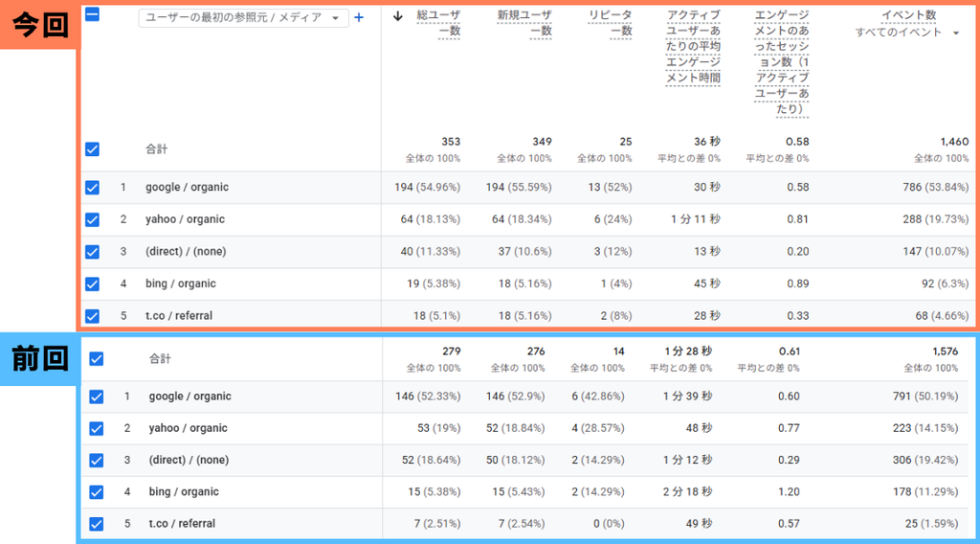Click the sort arrow beside 総ユーザー数

[398, 16]
